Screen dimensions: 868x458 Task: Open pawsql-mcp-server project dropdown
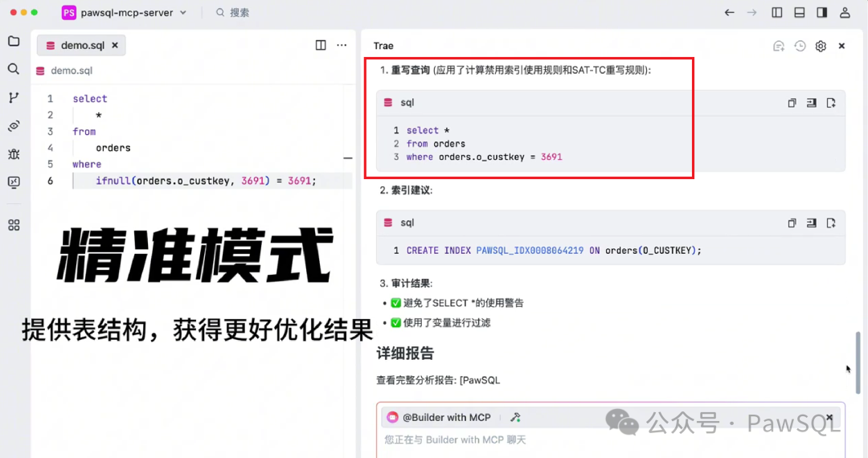click(125, 12)
